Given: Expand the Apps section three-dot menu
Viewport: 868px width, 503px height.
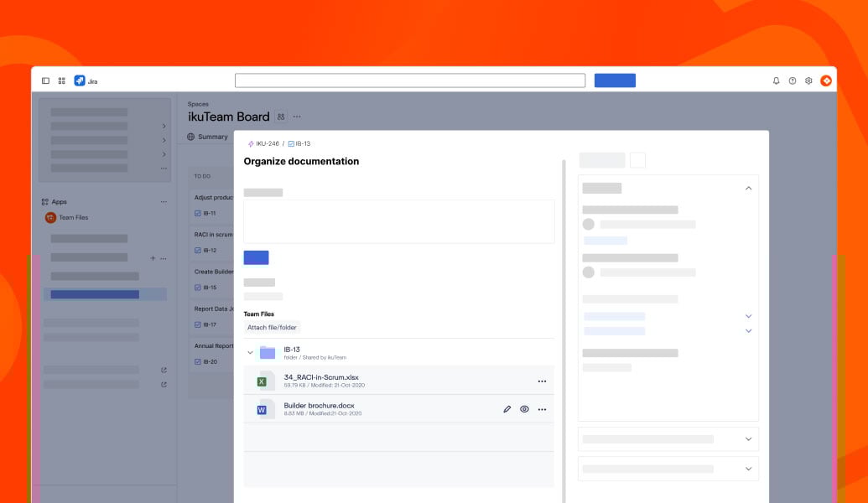Looking at the screenshot, I should (164, 201).
